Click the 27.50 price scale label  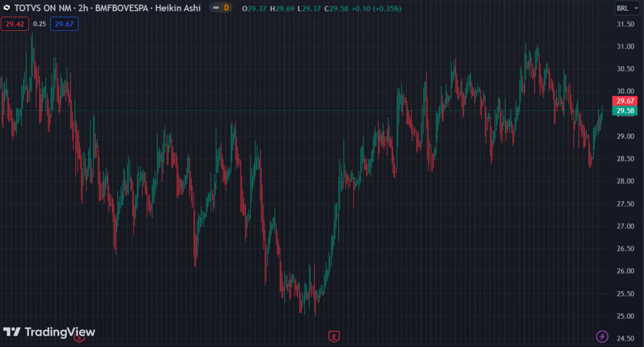click(626, 204)
